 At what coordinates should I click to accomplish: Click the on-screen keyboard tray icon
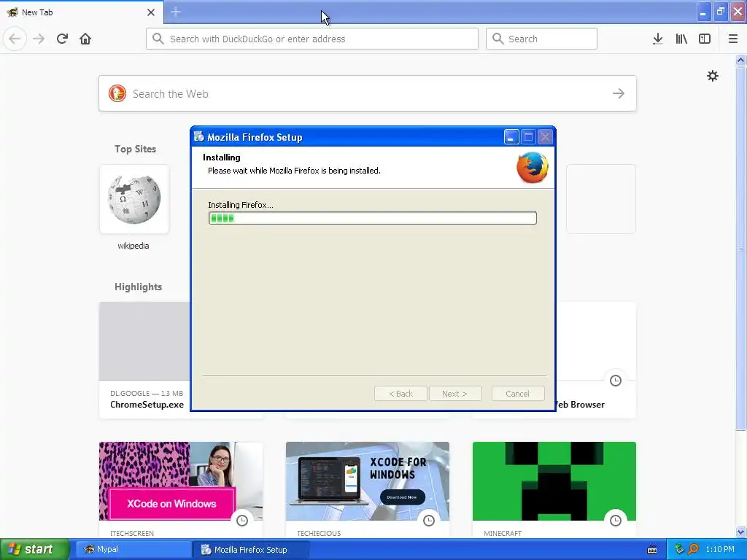point(652,550)
